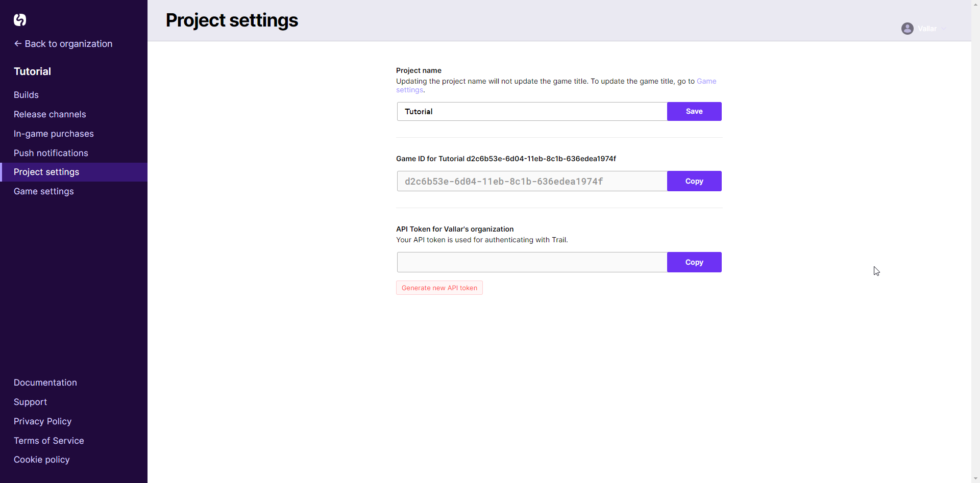Click the Tutorial project heading
Screen dimensions: 980x483
pos(32,71)
